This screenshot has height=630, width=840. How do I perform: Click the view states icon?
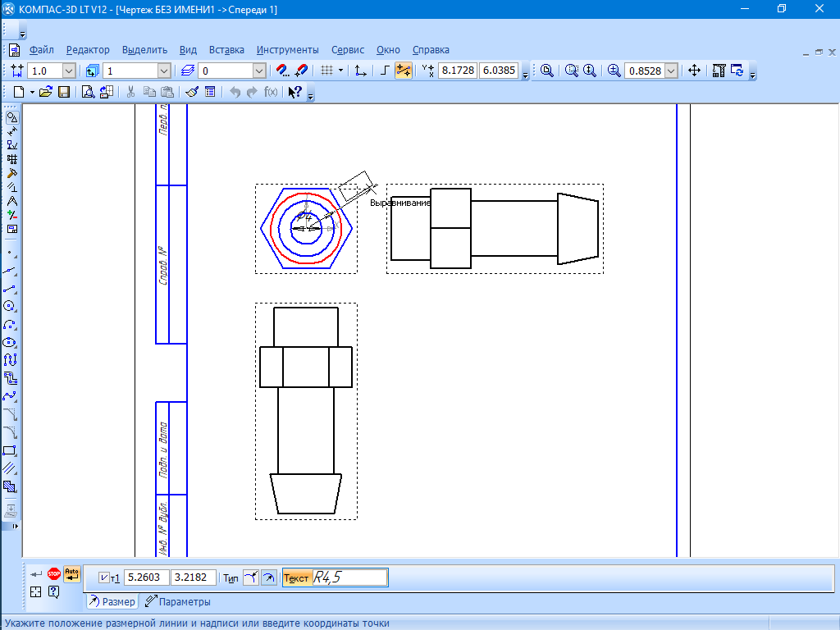pyautogui.click(x=92, y=71)
